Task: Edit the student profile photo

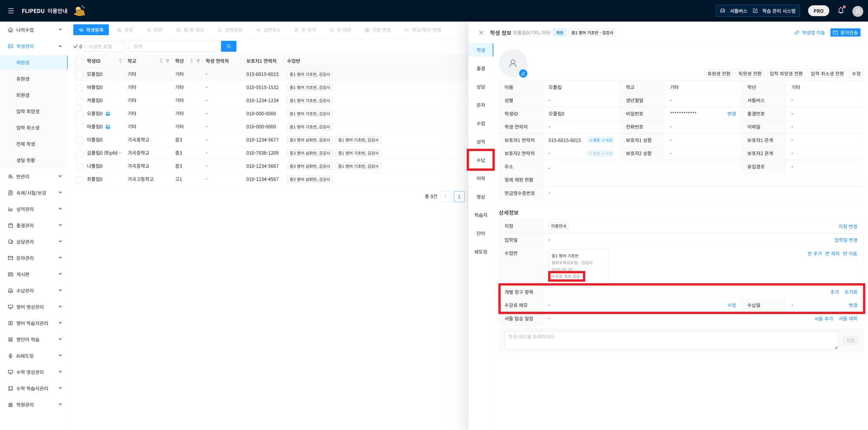Action: 523,73
